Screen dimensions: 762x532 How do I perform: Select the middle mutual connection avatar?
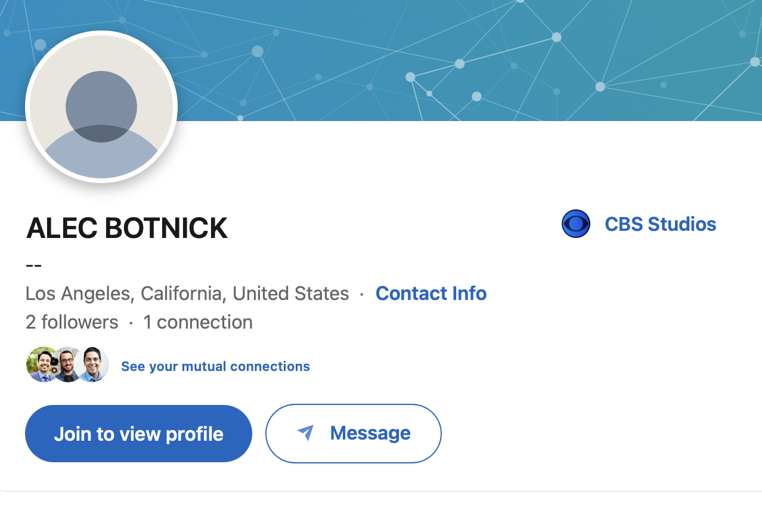tap(68, 364)
